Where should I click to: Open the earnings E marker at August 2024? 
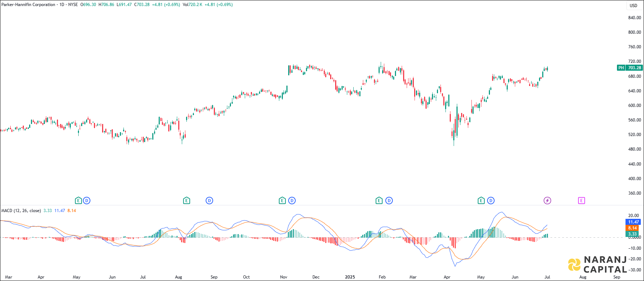186,201
